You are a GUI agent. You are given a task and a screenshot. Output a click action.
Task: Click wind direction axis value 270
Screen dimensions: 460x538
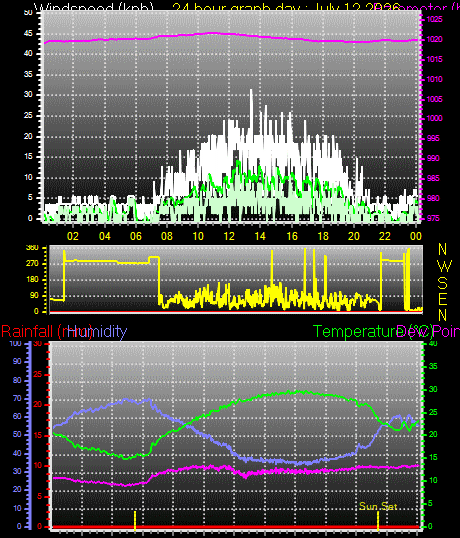coord(32,264)
